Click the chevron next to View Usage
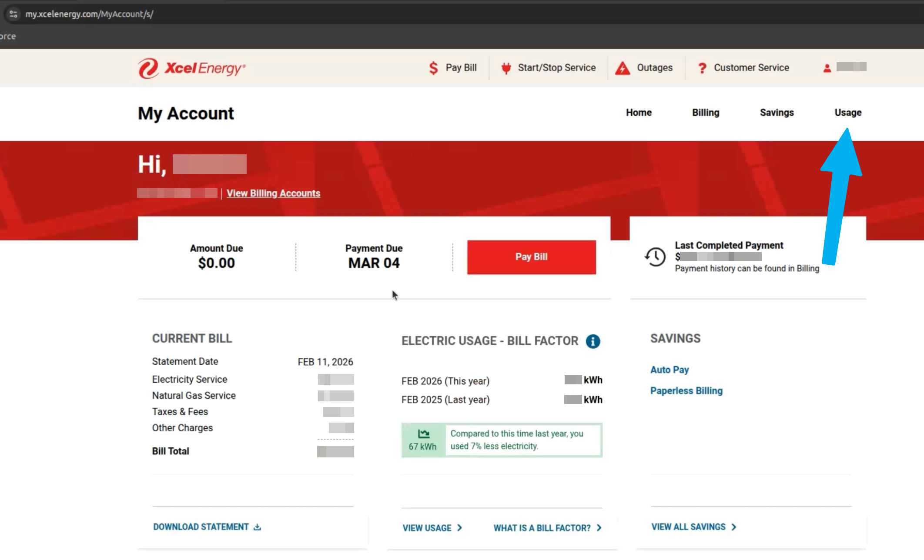The width and height of the screenshot is (924, 560). (459, 528)
